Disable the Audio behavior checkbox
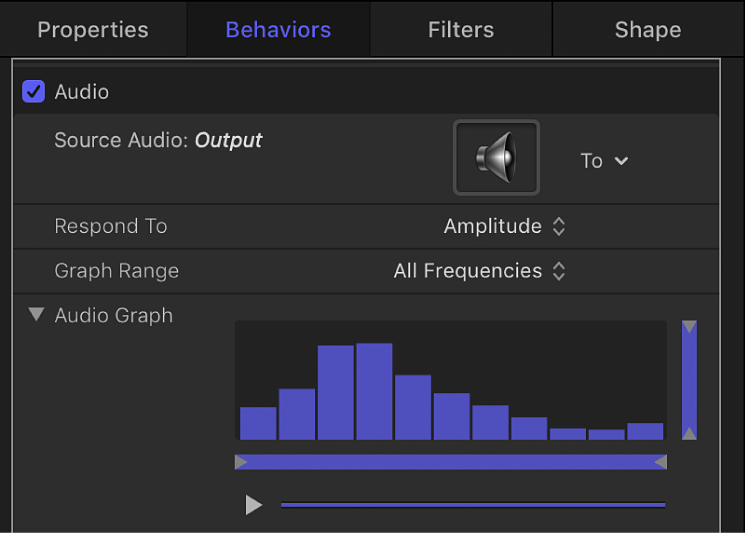This screenshot has width=745, height=535. click(34, 92)
